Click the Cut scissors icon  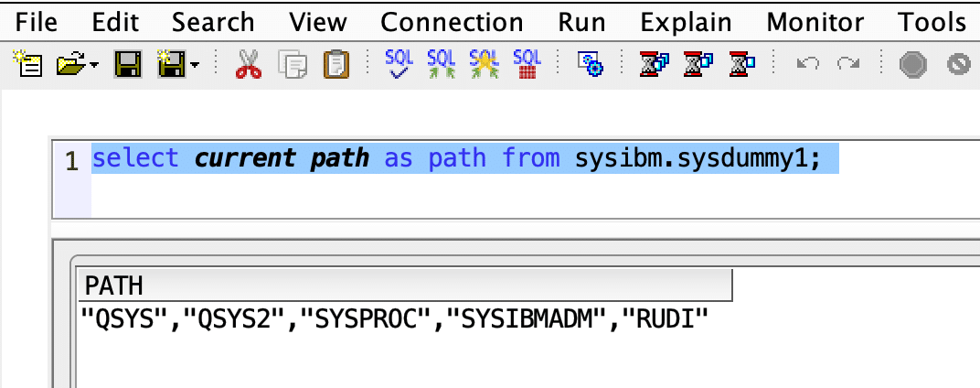click(x=249, y=64)
